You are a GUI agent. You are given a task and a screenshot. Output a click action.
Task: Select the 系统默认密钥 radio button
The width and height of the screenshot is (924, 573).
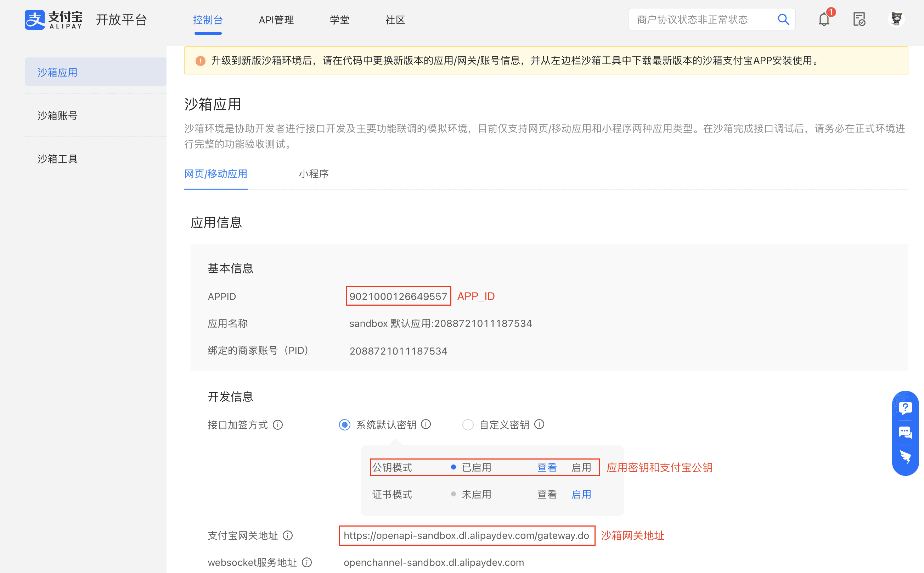345,425
